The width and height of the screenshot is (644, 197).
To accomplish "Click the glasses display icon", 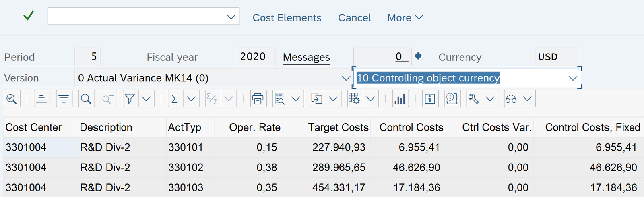I will (x=512, y=99).
